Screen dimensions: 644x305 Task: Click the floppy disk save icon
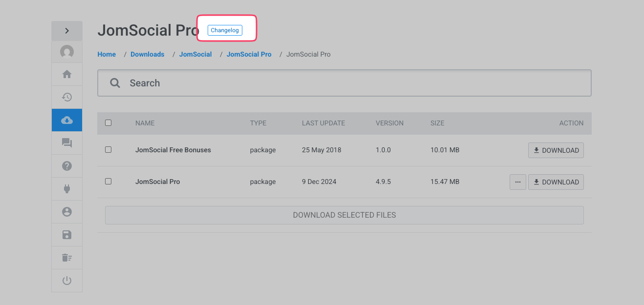pyautogui.click(x=67, y=235)
